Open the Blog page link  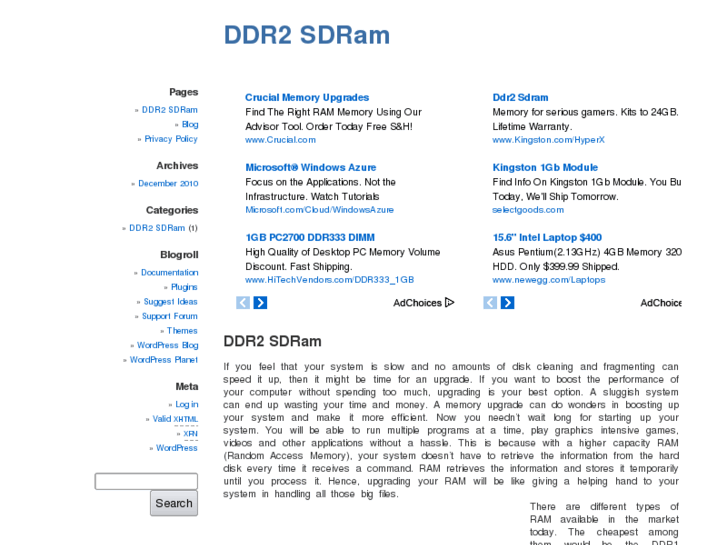tap(189, 125)
